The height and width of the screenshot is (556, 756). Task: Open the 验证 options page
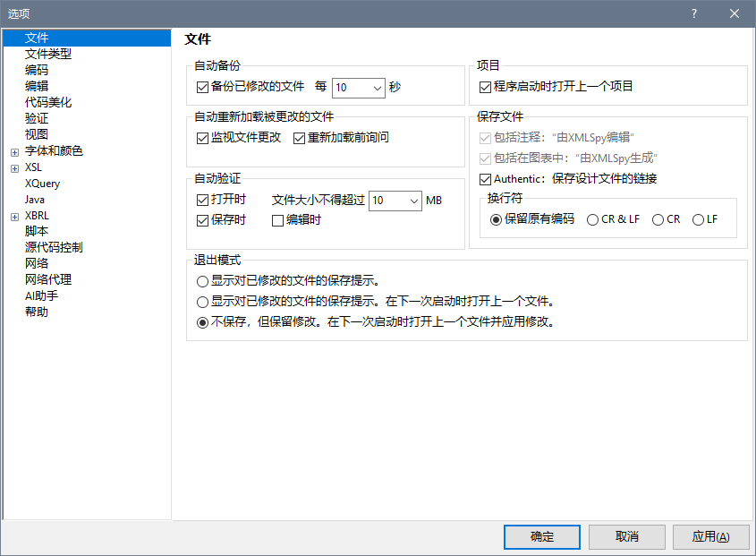(x=37, y=118)
